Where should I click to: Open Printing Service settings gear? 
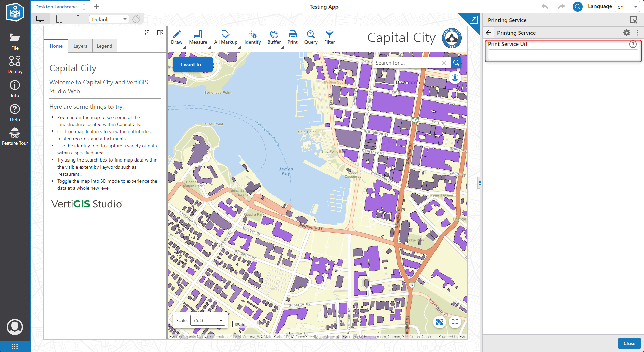(627, 33)
